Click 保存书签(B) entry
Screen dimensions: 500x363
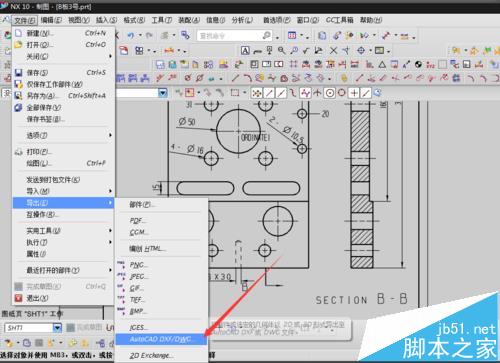(63, 119)
